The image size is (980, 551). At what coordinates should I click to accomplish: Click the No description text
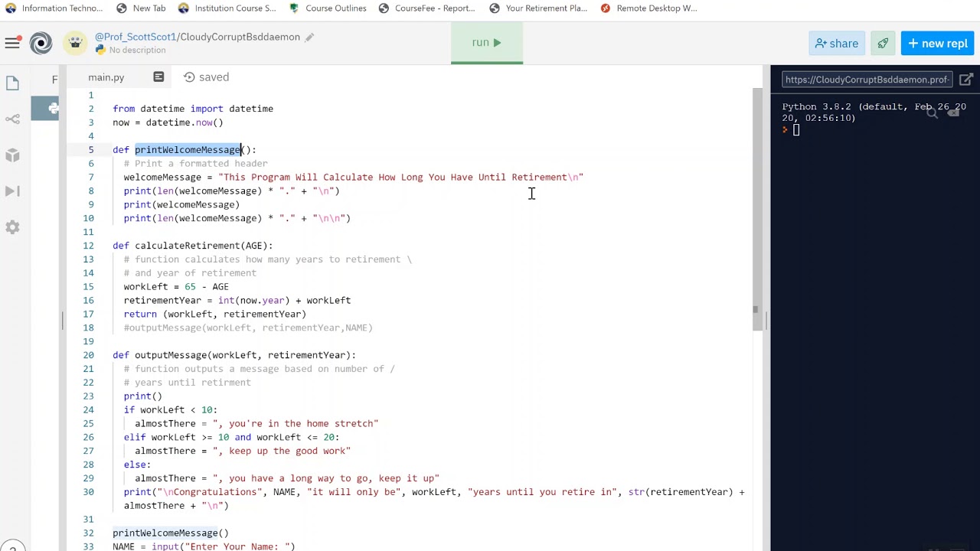pyautogui.click(x=137, y=50)
